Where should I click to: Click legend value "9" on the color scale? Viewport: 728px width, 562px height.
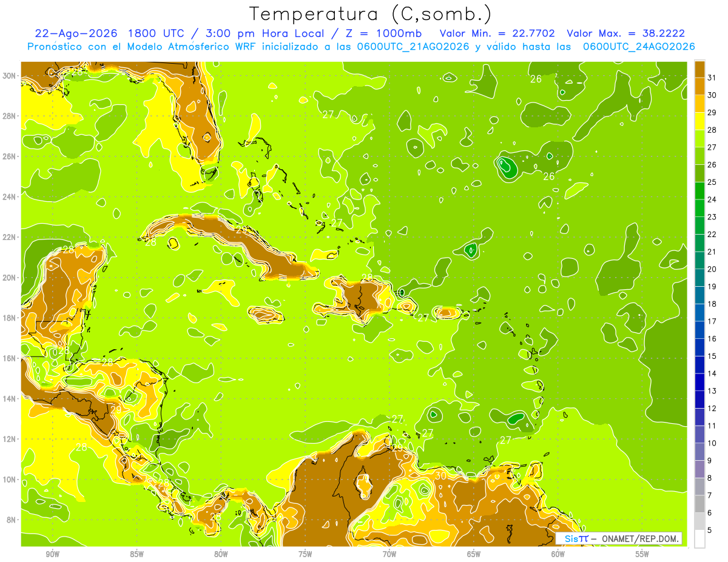(709, 461)
